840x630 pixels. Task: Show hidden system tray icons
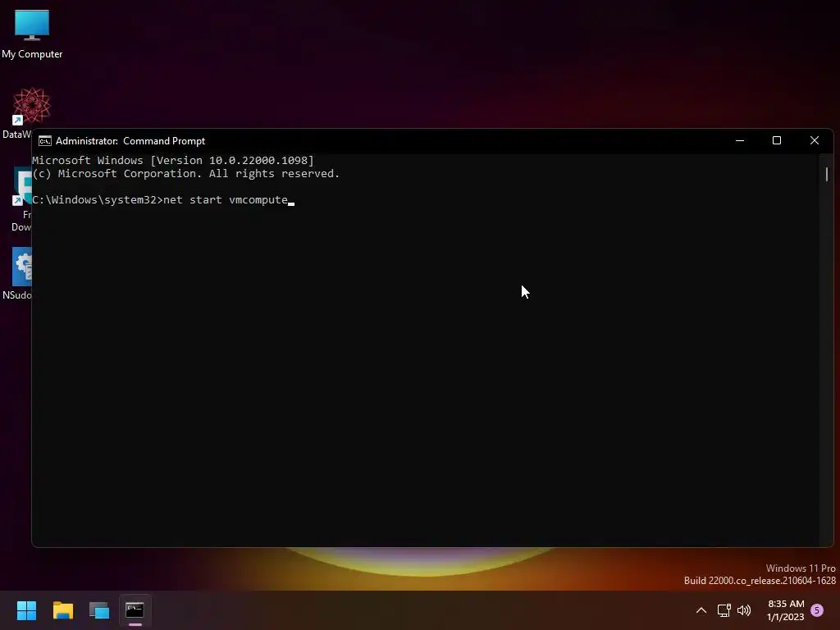(x=701, y=610)
